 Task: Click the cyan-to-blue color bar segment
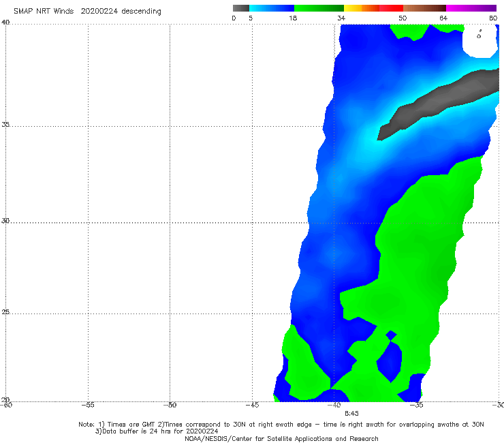[x=272, y=8]
